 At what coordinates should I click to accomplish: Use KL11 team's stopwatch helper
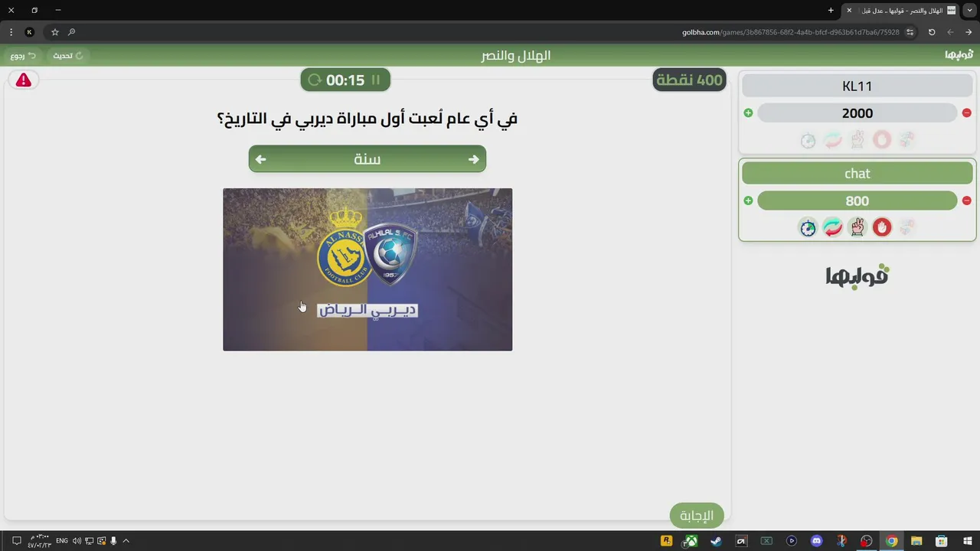click(808, 140)
